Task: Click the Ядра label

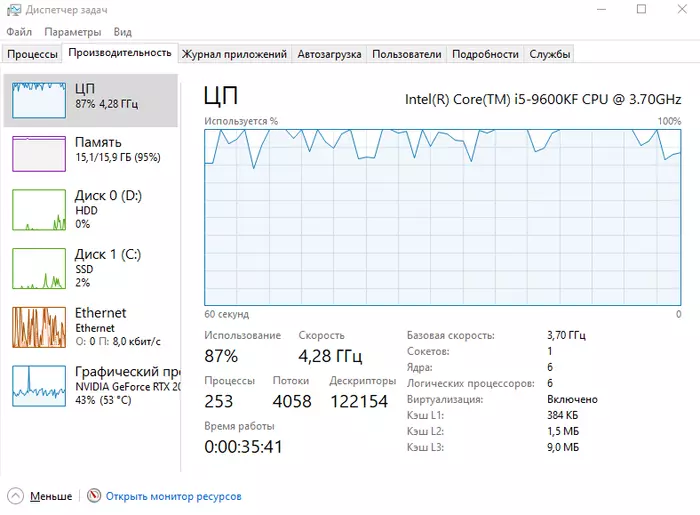Action: click(x=420, y=367)
